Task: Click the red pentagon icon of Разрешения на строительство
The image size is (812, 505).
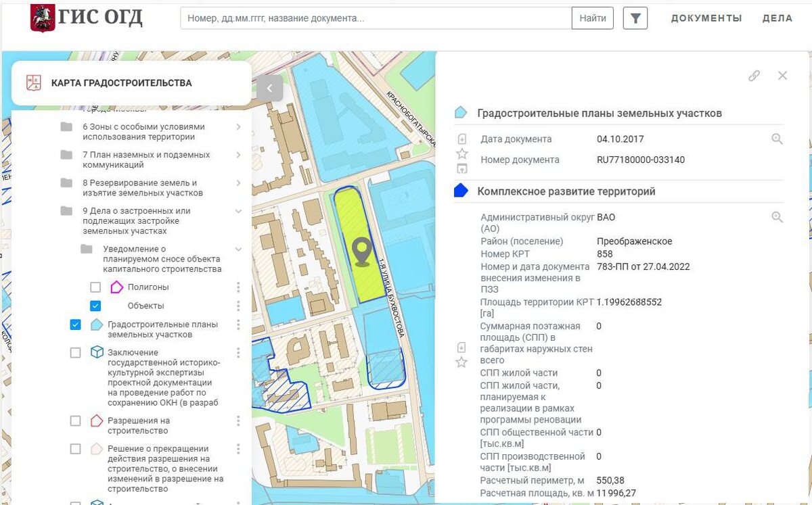Action: pos(97,421)
